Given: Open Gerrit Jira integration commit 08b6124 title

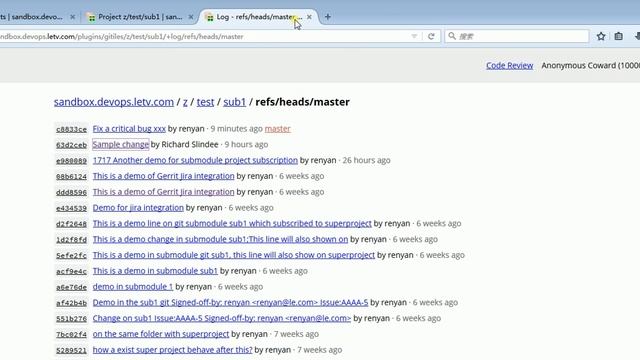Looking at the screenshot, I should click(x=163, y=176).
